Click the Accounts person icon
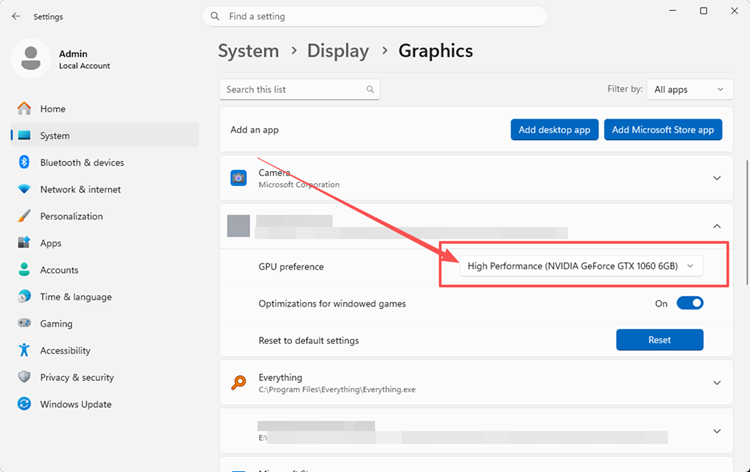 pos(24,269)
